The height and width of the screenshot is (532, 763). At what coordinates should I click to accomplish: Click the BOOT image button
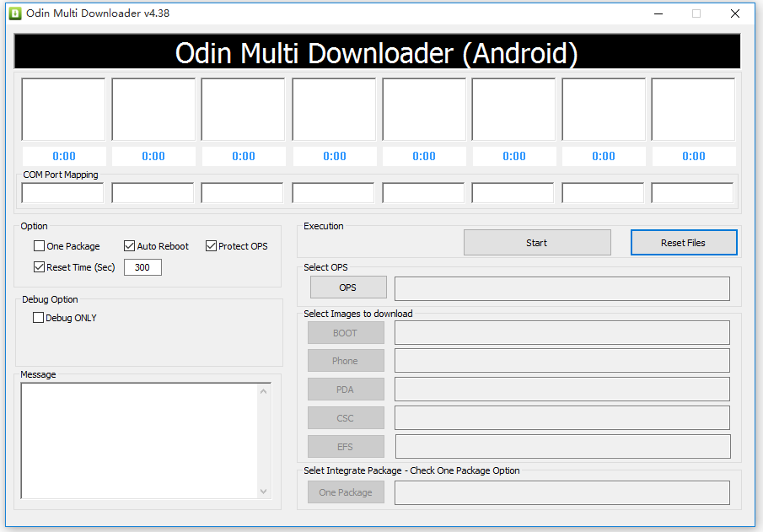click(x=346, y=333)
